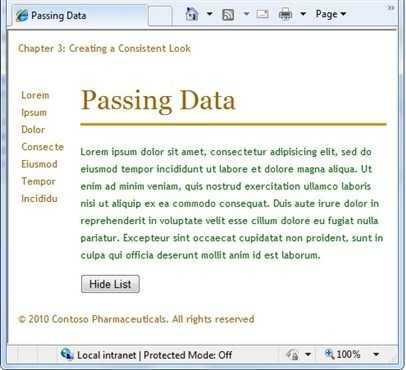Viewport: 406px width, 370px height.
Task: Click the Home icon in toolbar
Action: (x=192, y=14)
